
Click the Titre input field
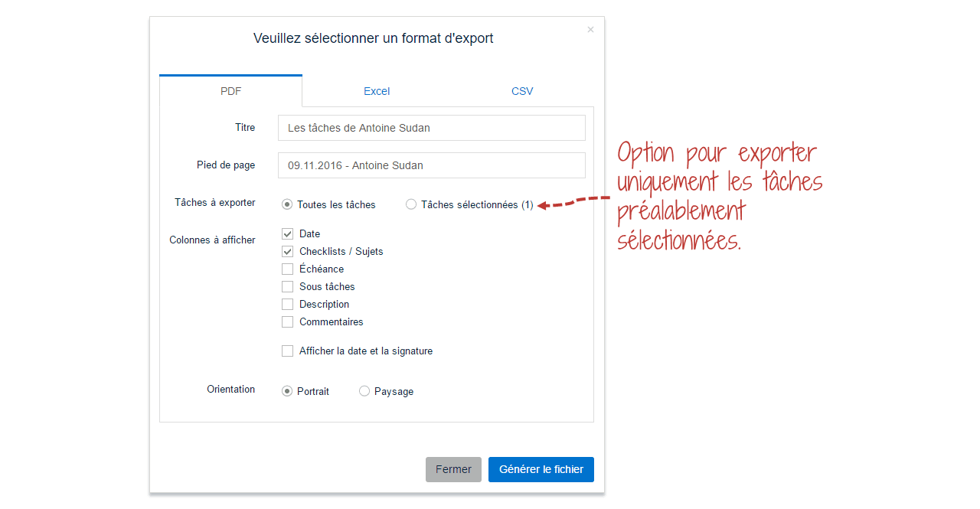click(432, 128)
